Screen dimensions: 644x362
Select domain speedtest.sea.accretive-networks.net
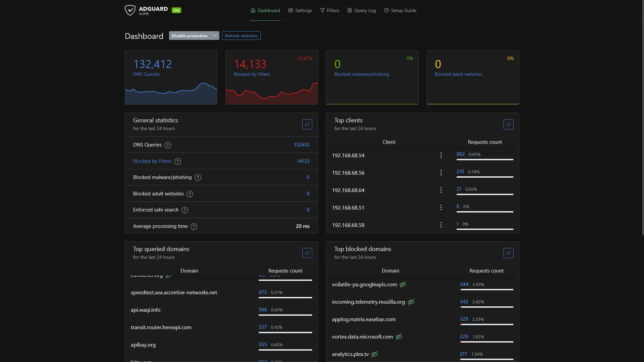pyautogui.click(x=174, y=293)
